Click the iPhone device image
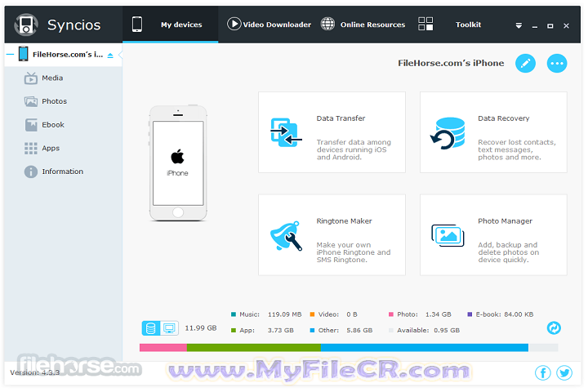The image size is (588, 392). (178, 163)
